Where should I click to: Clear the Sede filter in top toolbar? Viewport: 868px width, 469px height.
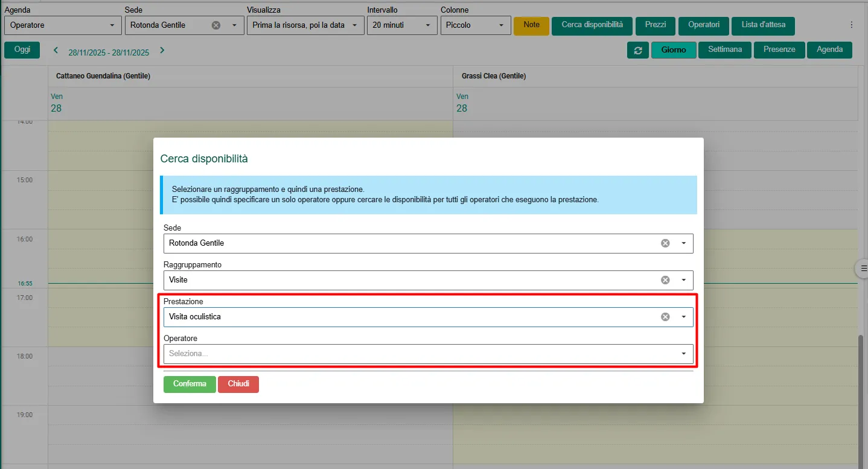216,25
